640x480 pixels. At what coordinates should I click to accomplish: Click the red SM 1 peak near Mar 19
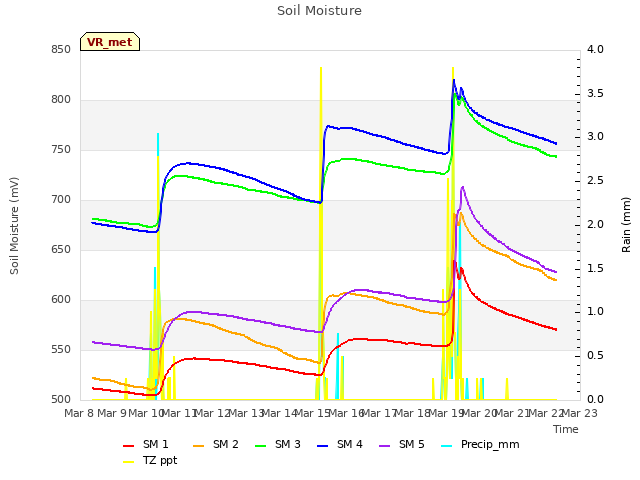[454, 262]
